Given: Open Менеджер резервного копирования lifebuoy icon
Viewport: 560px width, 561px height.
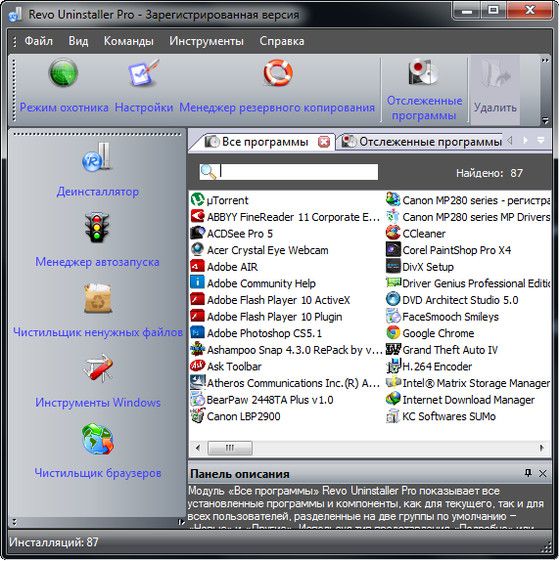Looking at the screenshot, I should click(x=278, y=73).
